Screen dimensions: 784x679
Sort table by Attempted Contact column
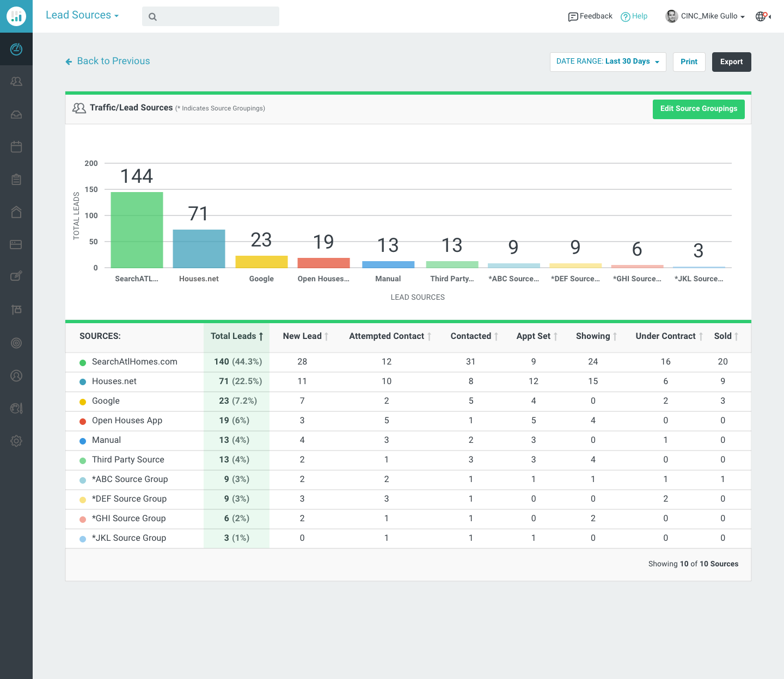point(390,336)
